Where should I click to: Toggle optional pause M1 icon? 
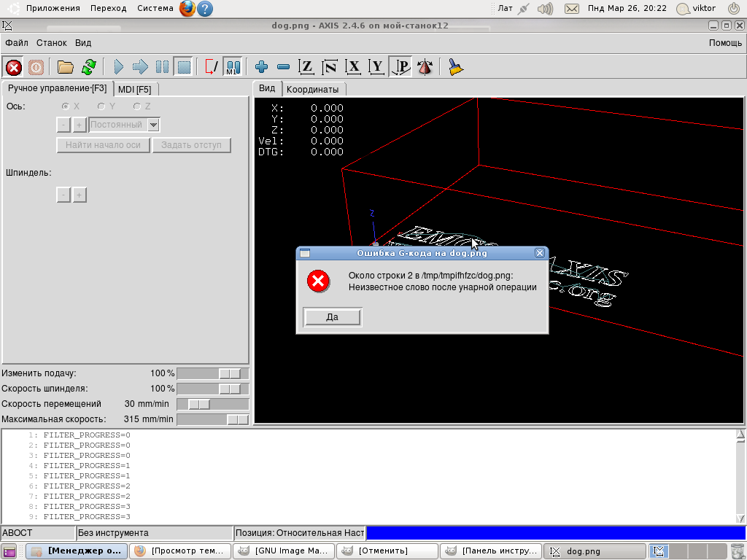point(233,67)
